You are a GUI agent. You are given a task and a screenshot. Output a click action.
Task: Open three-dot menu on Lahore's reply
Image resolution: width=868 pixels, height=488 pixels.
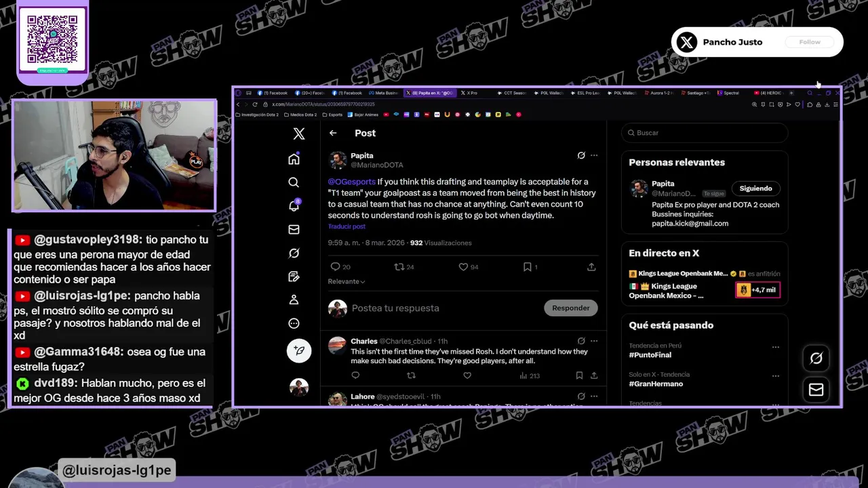pos(594,396)
